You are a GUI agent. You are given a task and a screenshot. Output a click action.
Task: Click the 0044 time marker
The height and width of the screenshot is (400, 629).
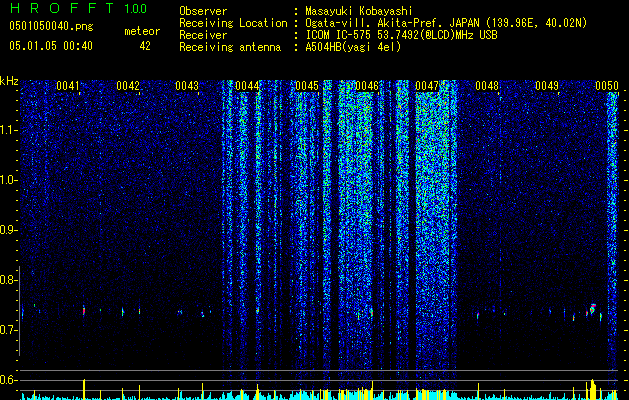coord(247,86)
